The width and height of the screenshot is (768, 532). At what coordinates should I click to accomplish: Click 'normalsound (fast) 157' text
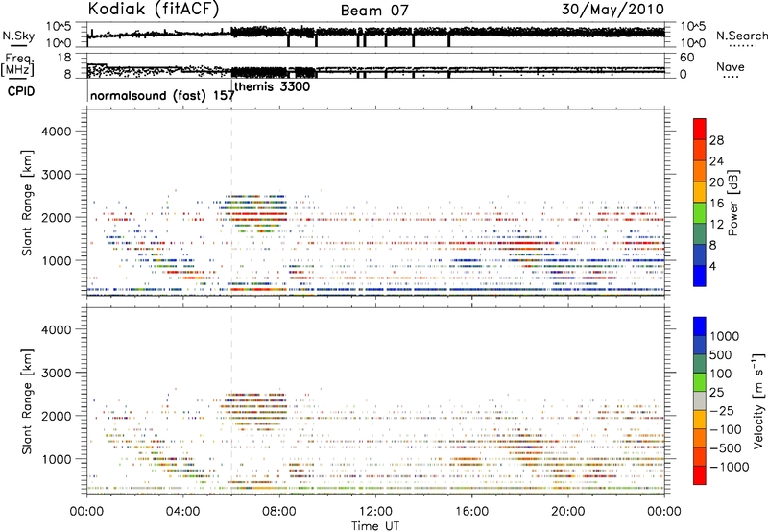pyautogui.click(x=162, y=95)
